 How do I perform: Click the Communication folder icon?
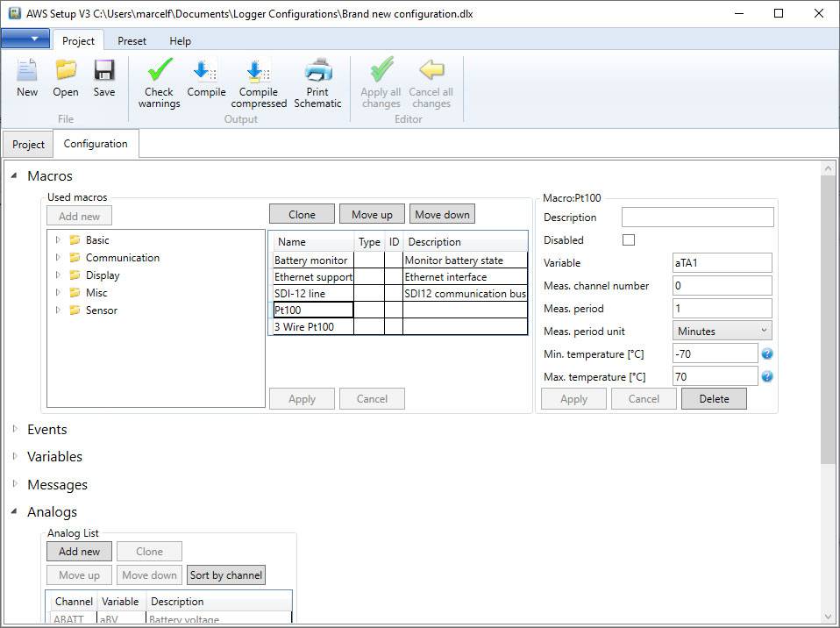[75, 258]
